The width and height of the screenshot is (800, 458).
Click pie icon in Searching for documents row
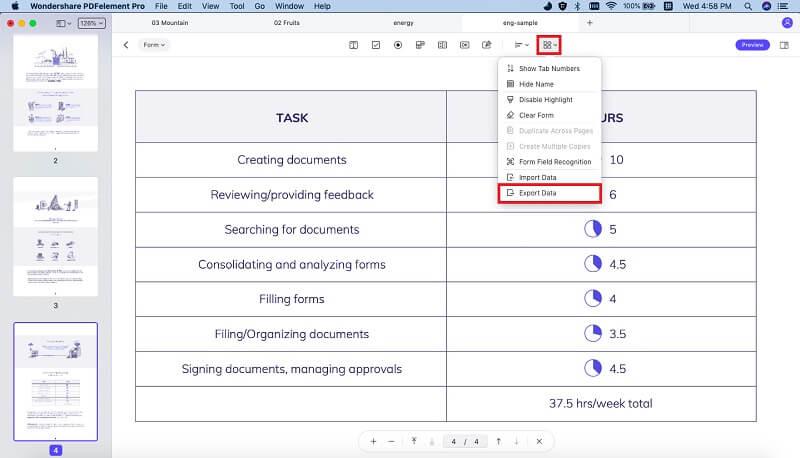pyautogui.click(x=593, y=229)
